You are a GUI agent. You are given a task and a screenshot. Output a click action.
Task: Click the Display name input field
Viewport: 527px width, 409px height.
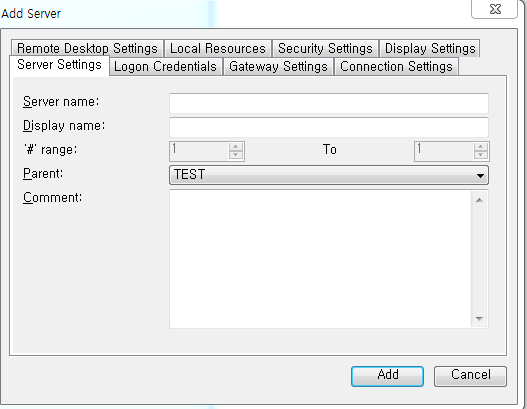tap(329, 127)
